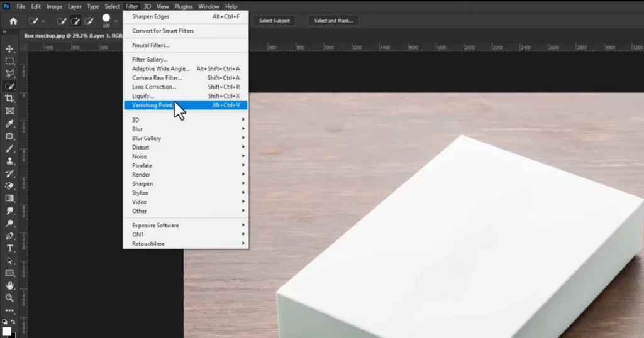
Task: Select the Horizontal Type tool
Action: click(9, 249)
